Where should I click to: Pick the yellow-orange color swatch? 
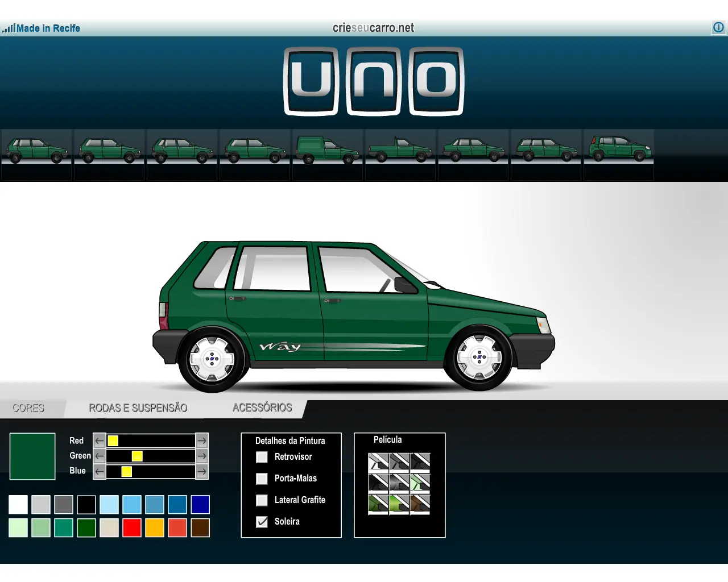point(155,527)
